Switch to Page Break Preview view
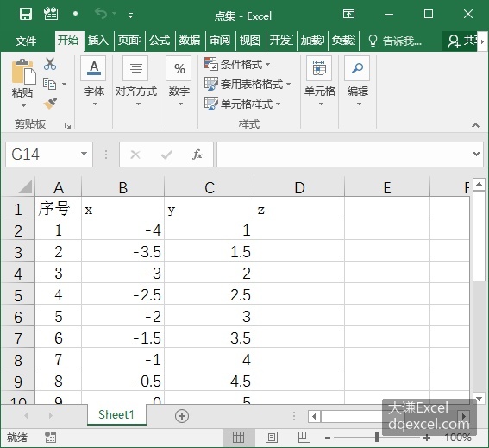The height and width of the screenshot is (448, 489). [x=304, y=438]
